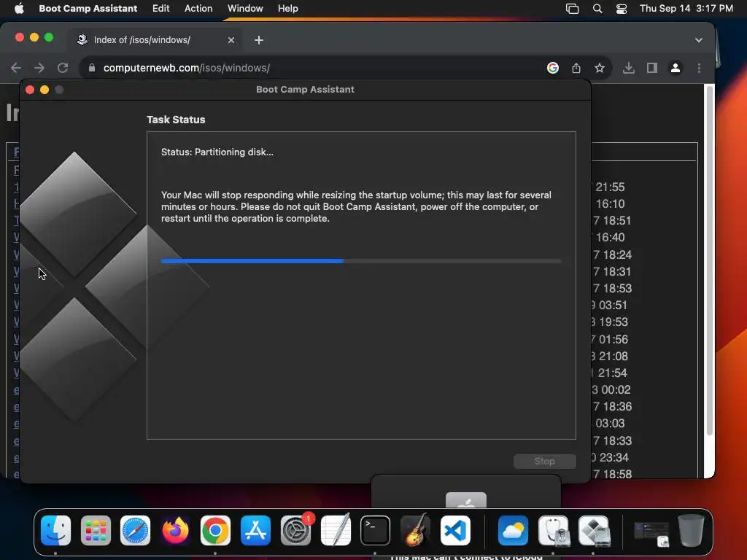Open Control Center in menu bar

622,8
